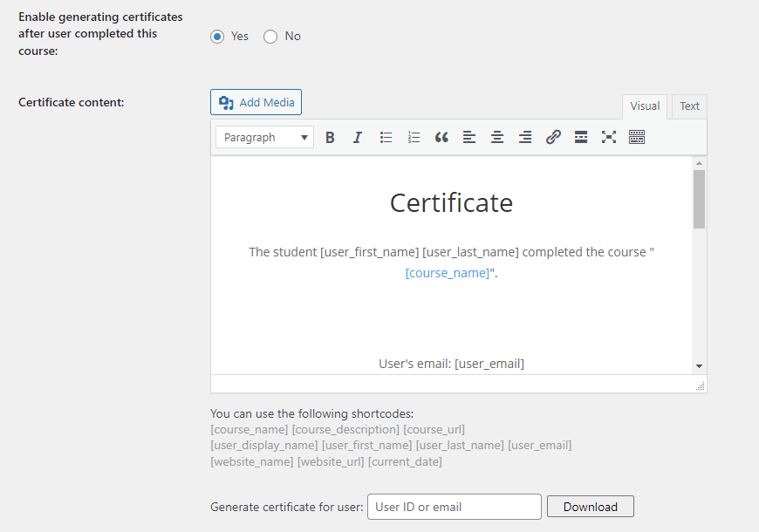
Task: Insert Read More tag
Action: coord(581,138)
